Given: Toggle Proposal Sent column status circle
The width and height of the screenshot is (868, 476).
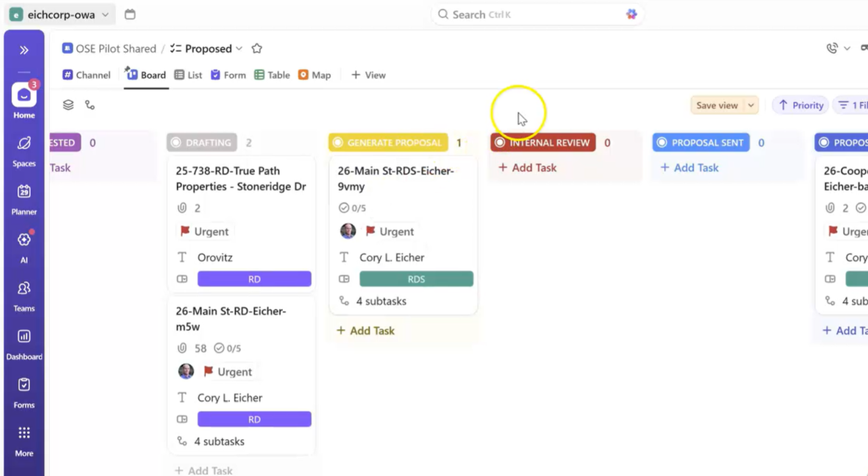Looking at the screenshot, I should (x=662, y=142).
